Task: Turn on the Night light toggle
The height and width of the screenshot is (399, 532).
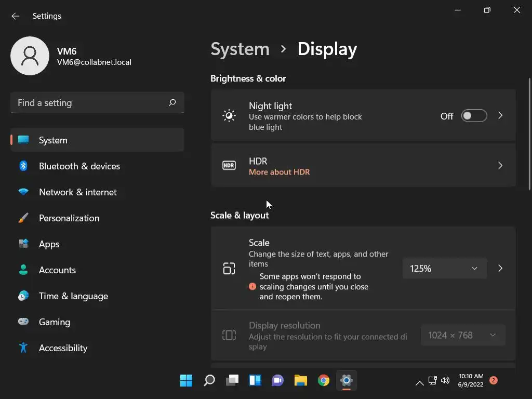Action: click(x=474, y=116)
